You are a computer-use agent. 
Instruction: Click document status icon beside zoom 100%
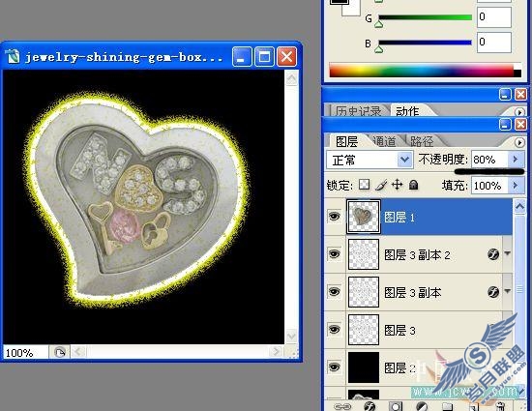[60, 352]
